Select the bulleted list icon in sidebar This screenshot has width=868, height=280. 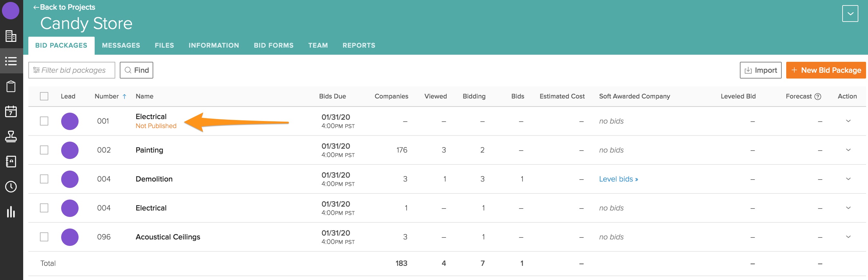(x=11, y=61)
